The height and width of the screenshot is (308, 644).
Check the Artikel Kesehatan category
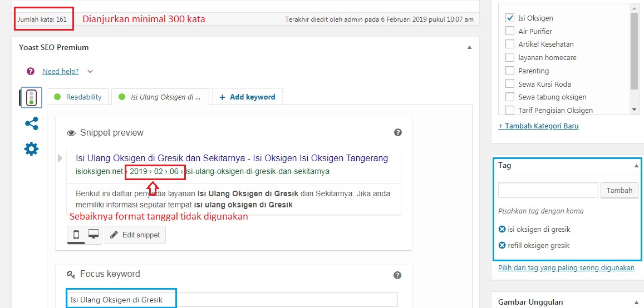click(510, 44)
